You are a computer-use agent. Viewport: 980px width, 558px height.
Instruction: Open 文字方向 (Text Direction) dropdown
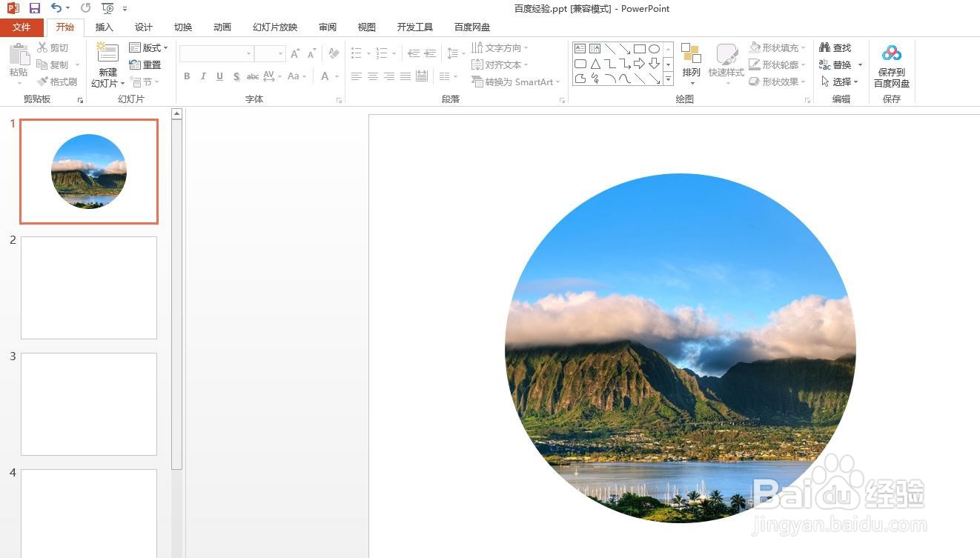(500, 47)
